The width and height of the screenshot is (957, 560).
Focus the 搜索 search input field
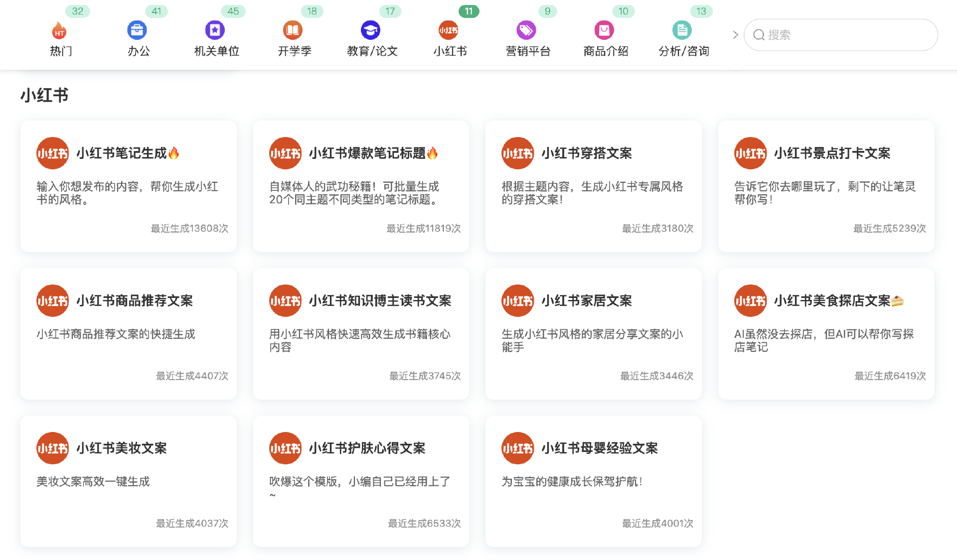(840, 35)
